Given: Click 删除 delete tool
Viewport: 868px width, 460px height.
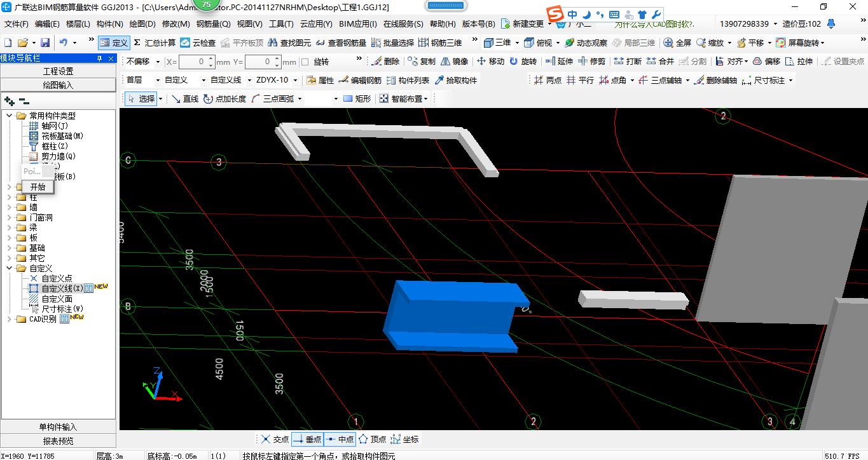Looking at the screenshot, I should pos(386,62).
